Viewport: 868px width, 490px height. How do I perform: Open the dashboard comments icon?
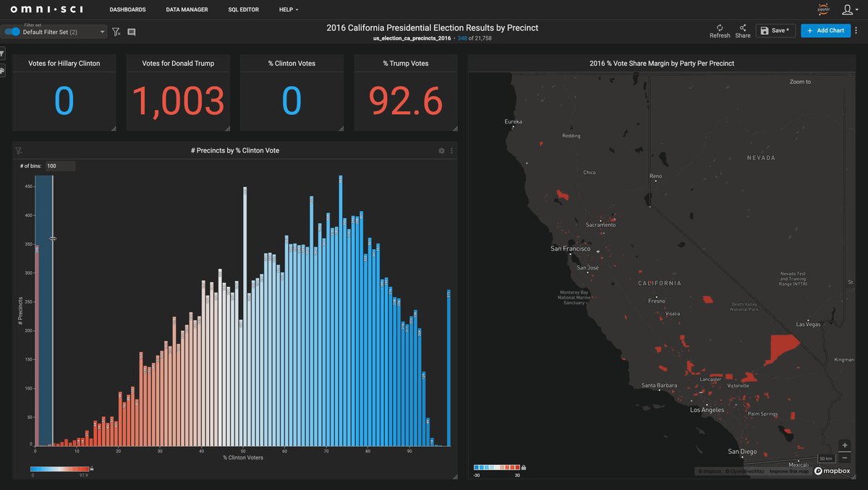pos(131,32)
